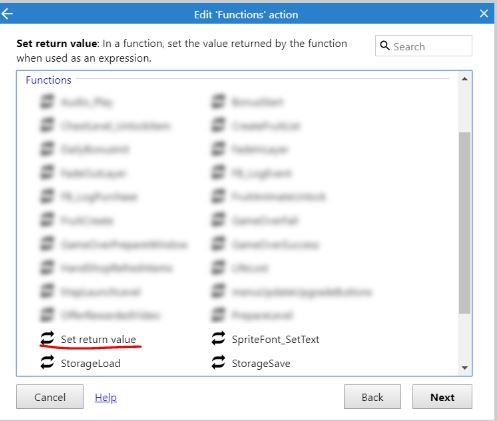Pick the StorageLoad function entry
Screen dimensions: 497x421
tap(90, 363)
